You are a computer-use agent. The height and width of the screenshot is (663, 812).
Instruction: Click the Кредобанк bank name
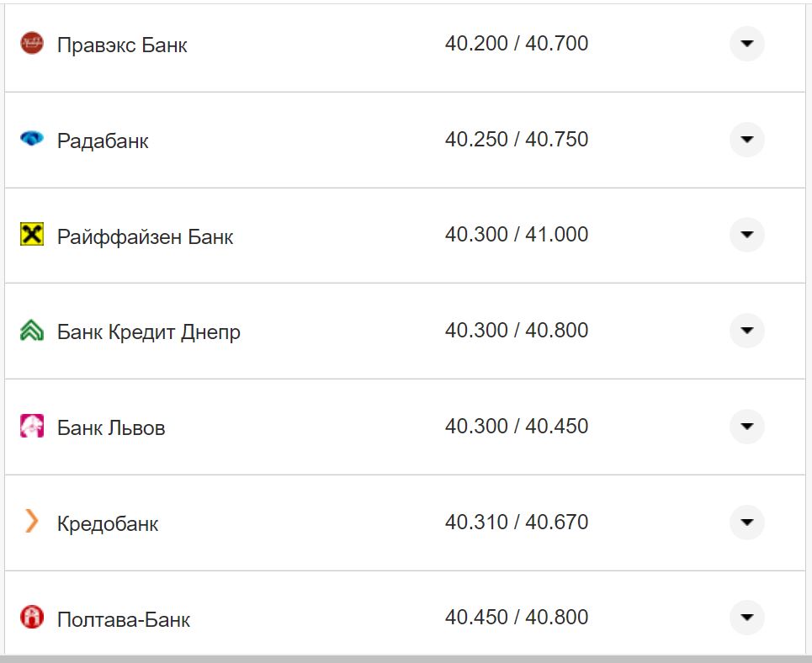coord(108,524)
